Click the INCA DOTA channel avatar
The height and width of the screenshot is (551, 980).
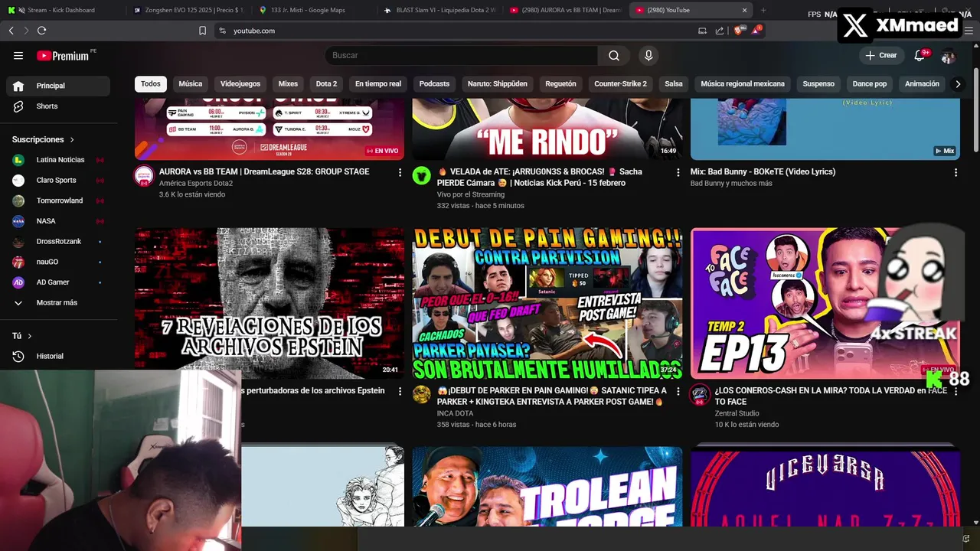pos(422,395)
